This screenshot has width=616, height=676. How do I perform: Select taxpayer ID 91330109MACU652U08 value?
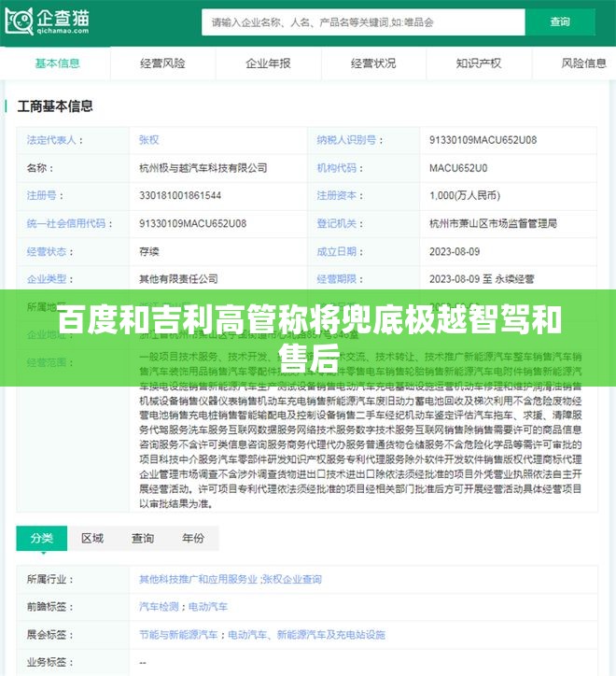[x=483, y=140]
